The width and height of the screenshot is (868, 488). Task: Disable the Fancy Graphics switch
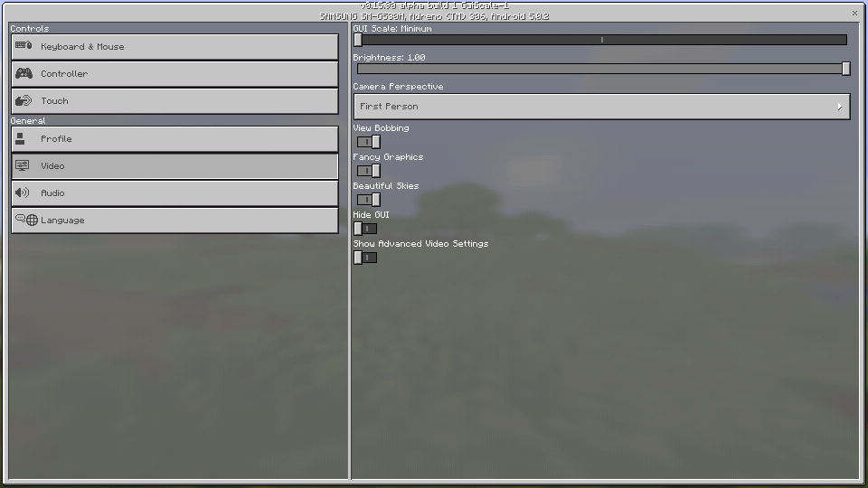[368, 171]
